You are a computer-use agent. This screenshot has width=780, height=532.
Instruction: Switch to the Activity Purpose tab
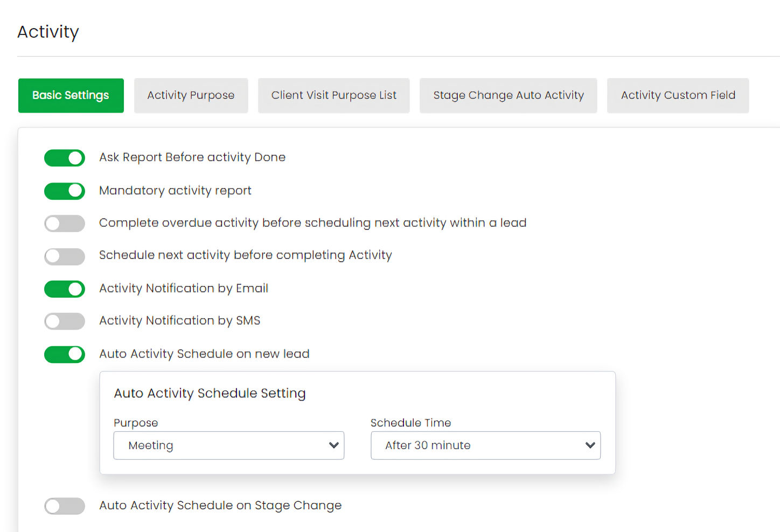pos(191,95)
